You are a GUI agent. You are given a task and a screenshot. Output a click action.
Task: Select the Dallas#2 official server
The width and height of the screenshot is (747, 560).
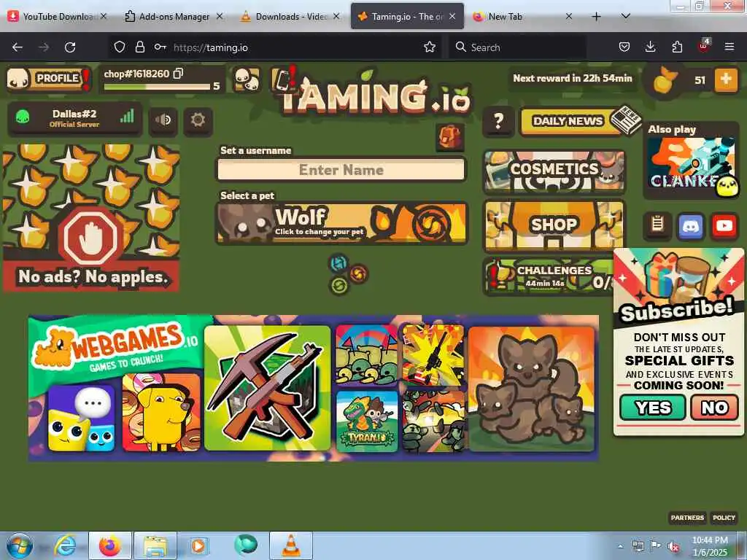(x=75, y=118)
